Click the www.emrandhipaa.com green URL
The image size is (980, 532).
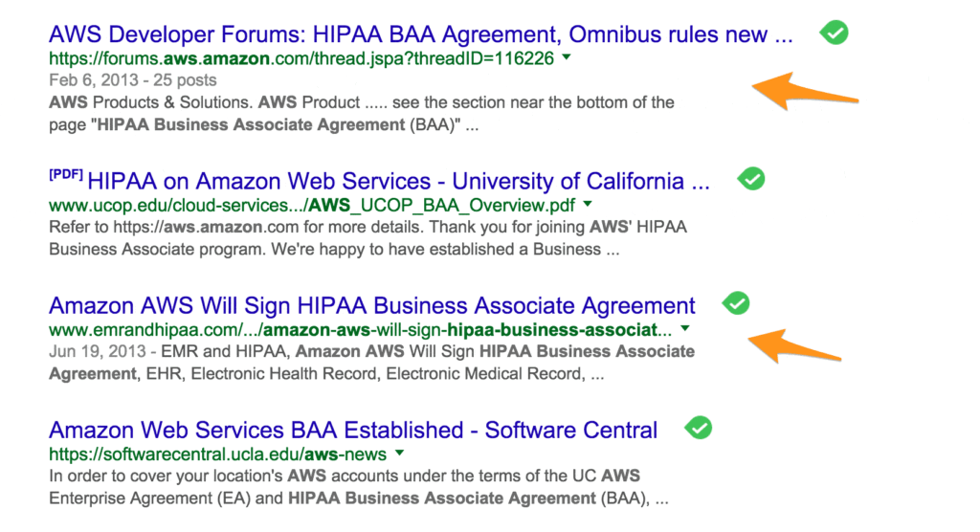tap(360, 330)
